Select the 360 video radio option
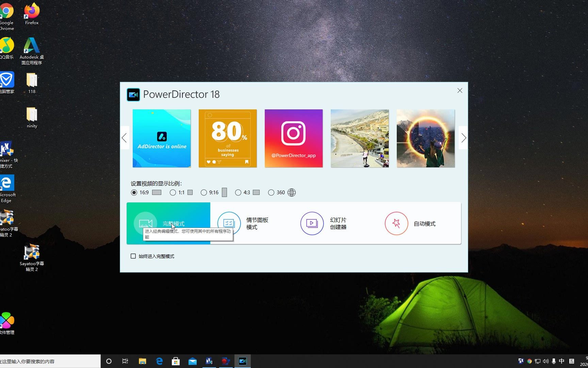Image resolution: width=588 pixels, height=368 pixels. click(x=271, y=193)
